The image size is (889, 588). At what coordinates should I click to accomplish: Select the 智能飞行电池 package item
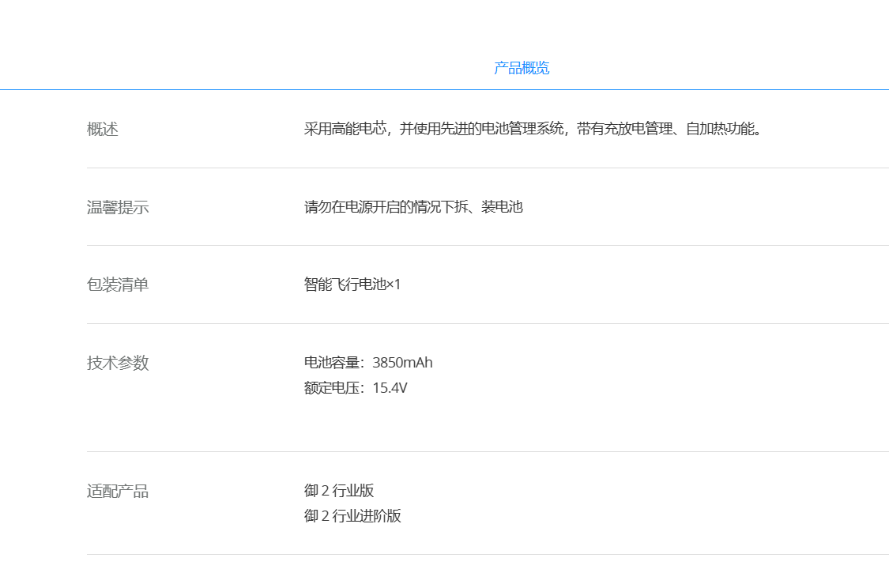click(x=345, y=285)
